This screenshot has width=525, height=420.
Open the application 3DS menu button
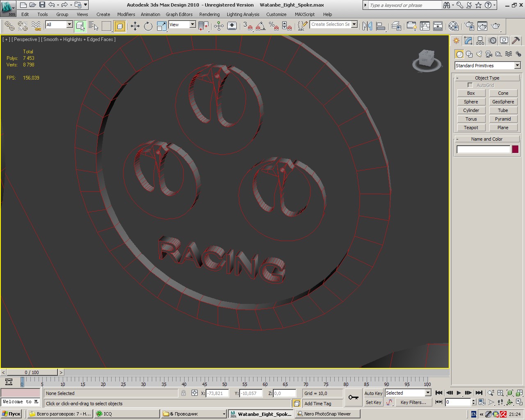point(8,8)
